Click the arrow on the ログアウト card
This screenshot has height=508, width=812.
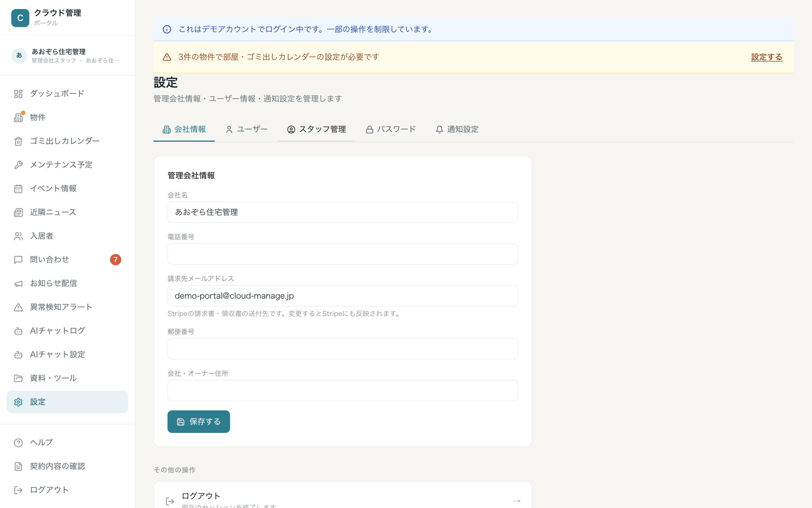pyautogui.click(x=517, y=501)
